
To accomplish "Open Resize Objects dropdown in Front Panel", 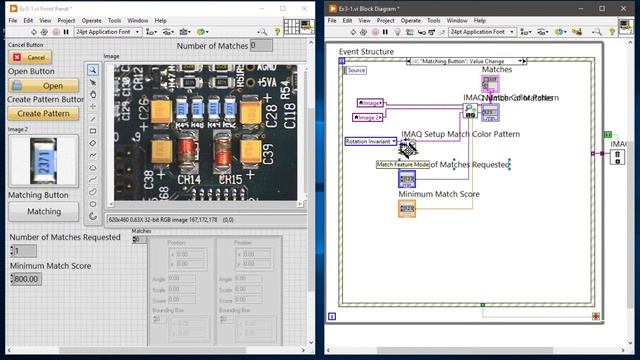I will (x=185, y=32).
